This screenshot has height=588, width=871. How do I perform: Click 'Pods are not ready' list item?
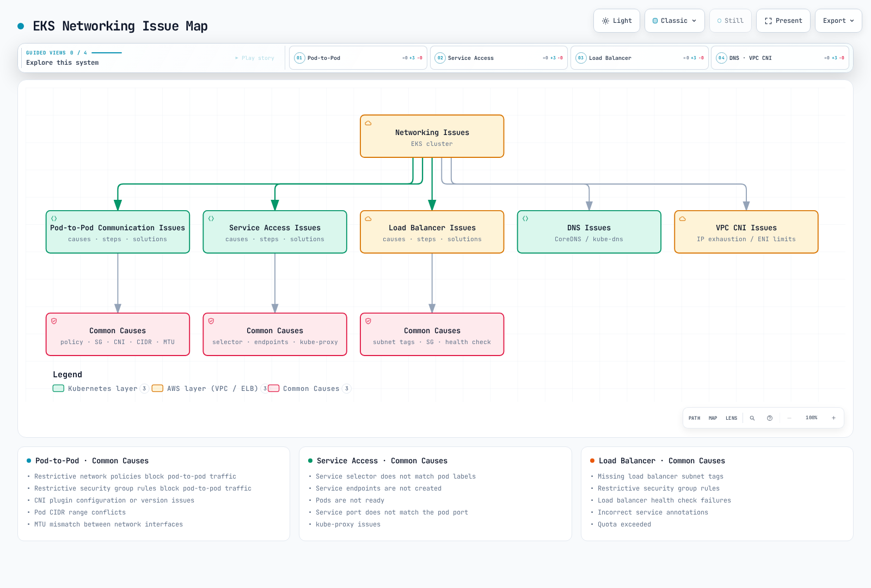(x=350, y=500)
